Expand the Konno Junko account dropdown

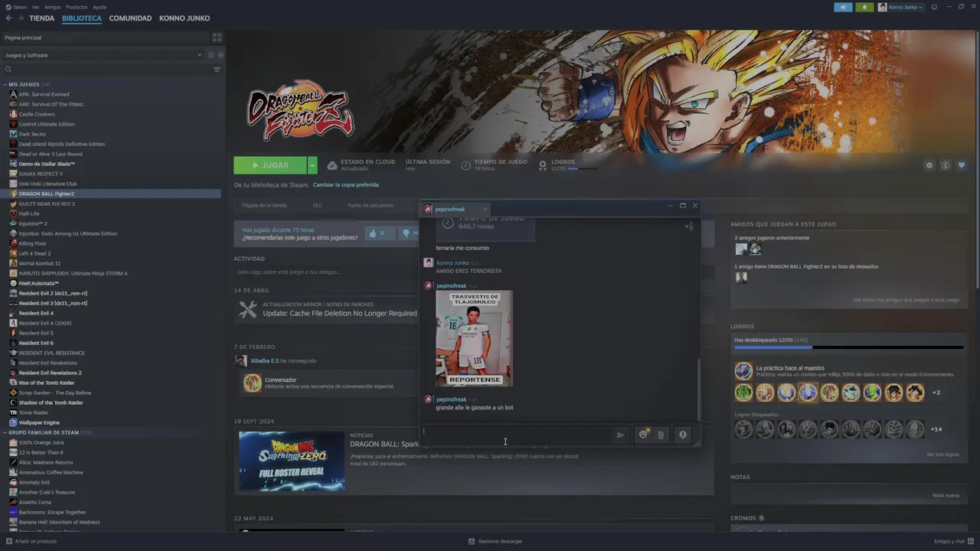(900, 7)
